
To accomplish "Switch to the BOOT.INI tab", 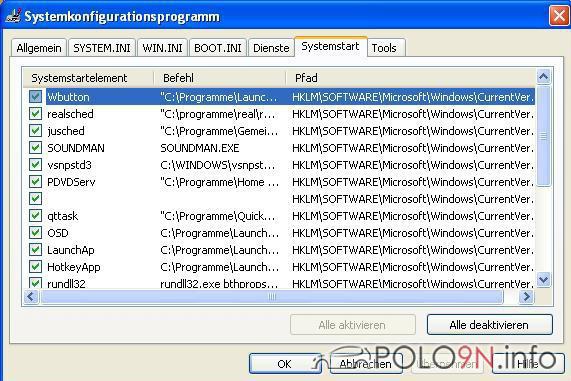I will (x=218, y=48).
